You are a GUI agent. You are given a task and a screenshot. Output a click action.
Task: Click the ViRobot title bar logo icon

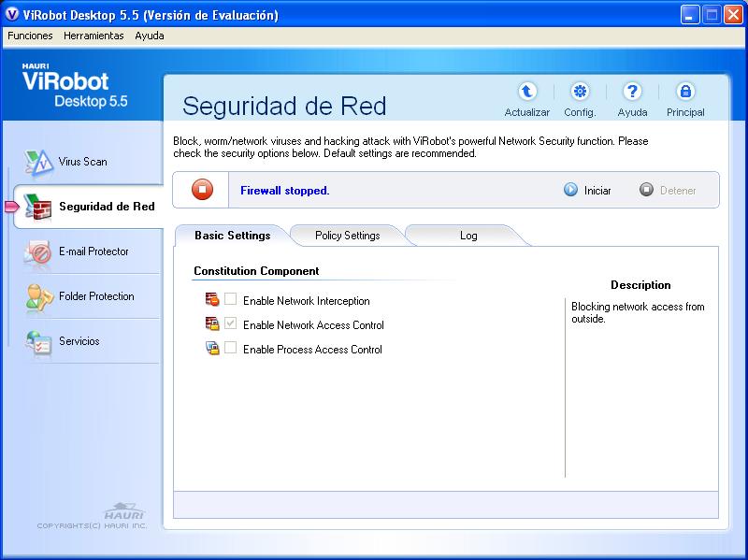11,15
